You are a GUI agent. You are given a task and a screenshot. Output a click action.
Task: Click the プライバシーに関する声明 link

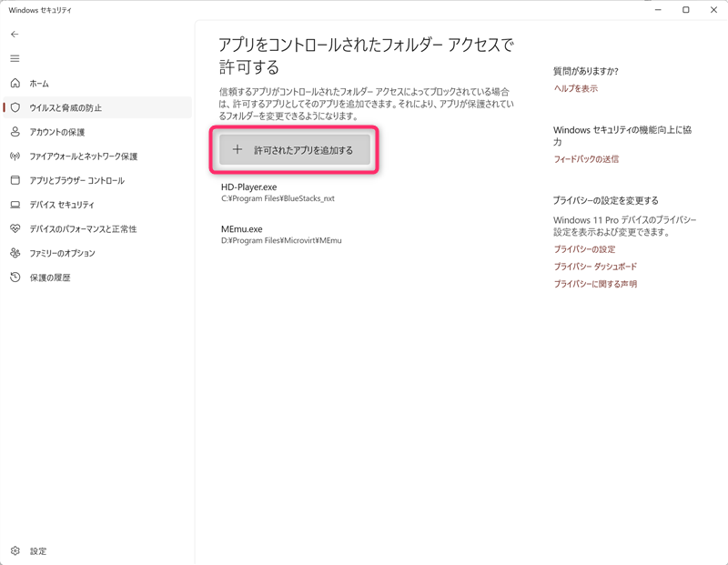[x=595, y=284]
